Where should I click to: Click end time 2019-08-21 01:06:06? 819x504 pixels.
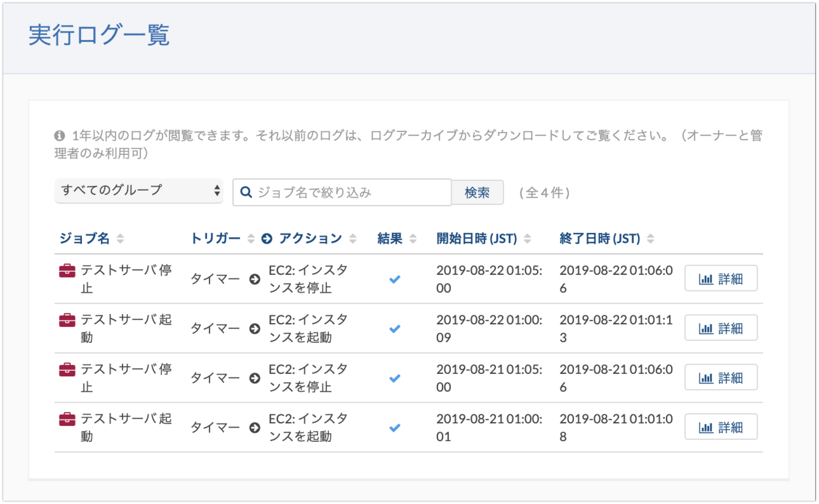coord(616,378)
